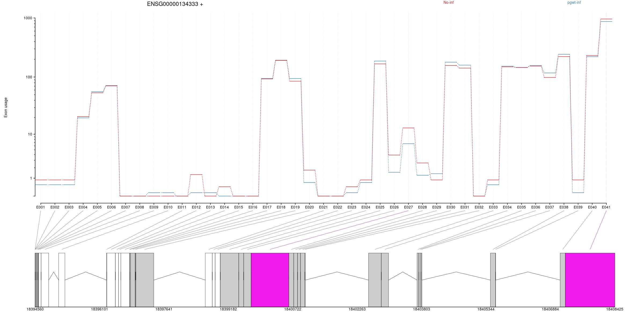The height and width of the screenshot is (322, 644).
Task: Click genomic coordinate 18408425
Action: pos(615,309)
